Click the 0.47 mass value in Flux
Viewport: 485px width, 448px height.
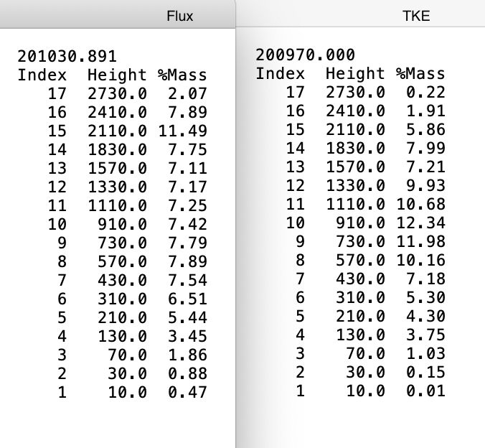(187, 393)
